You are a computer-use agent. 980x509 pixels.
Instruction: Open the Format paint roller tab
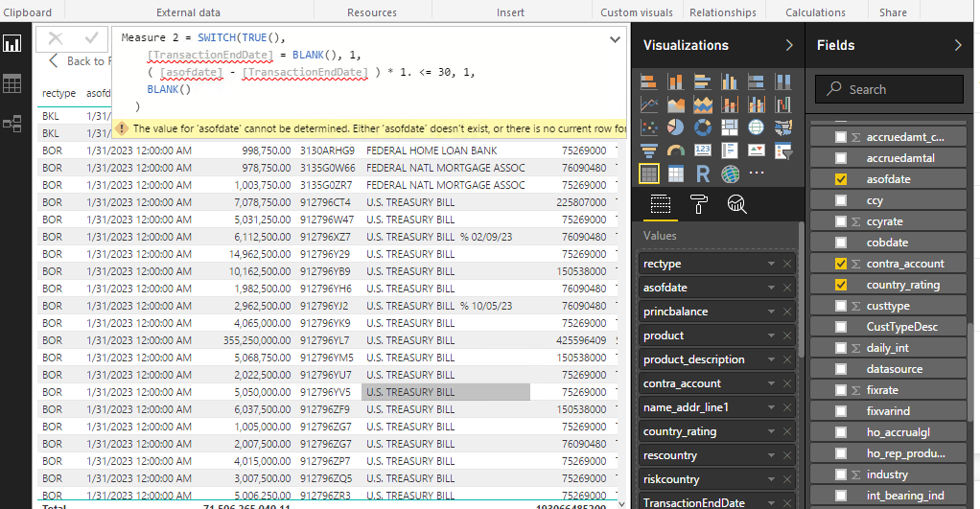click(699, 204)
